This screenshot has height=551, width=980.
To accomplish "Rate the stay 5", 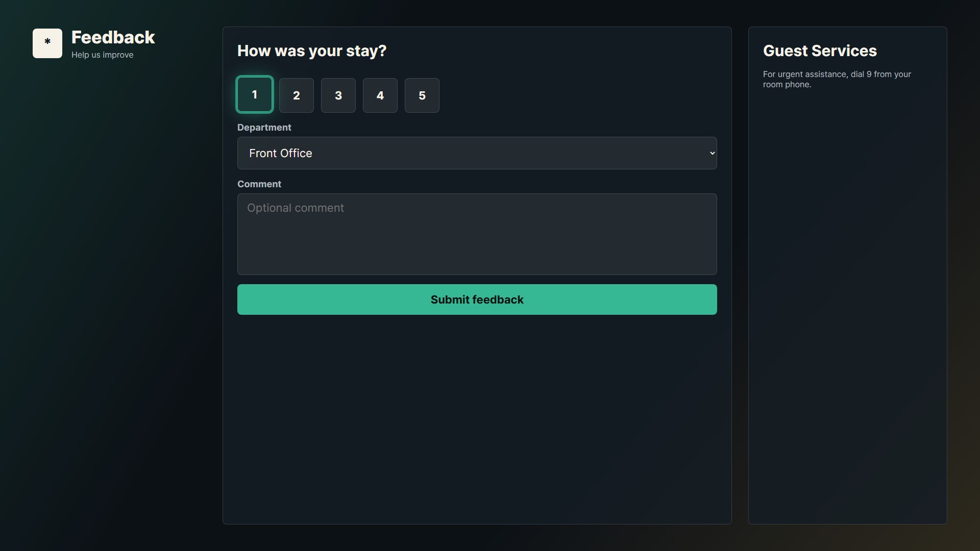I will [422, 95].
